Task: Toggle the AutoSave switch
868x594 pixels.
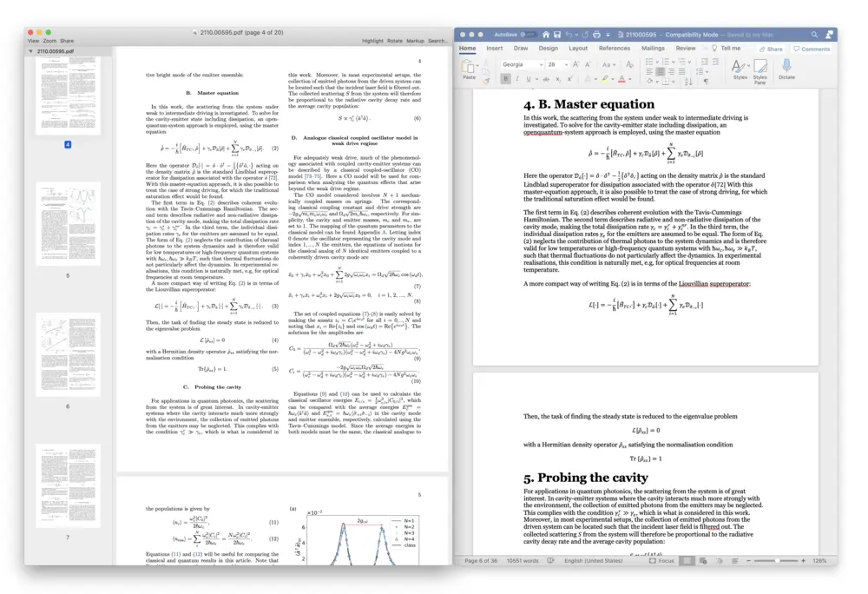Action: click(528, 35)
